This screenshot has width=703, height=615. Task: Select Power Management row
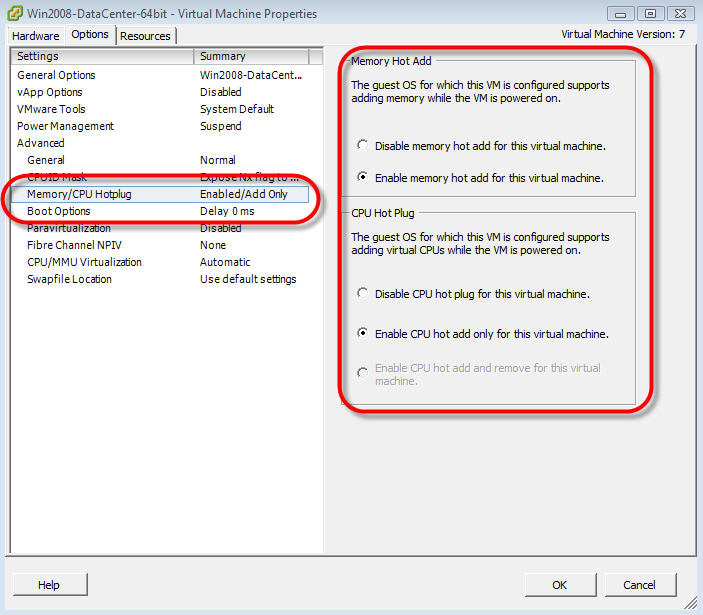click(x=161, y=126)
